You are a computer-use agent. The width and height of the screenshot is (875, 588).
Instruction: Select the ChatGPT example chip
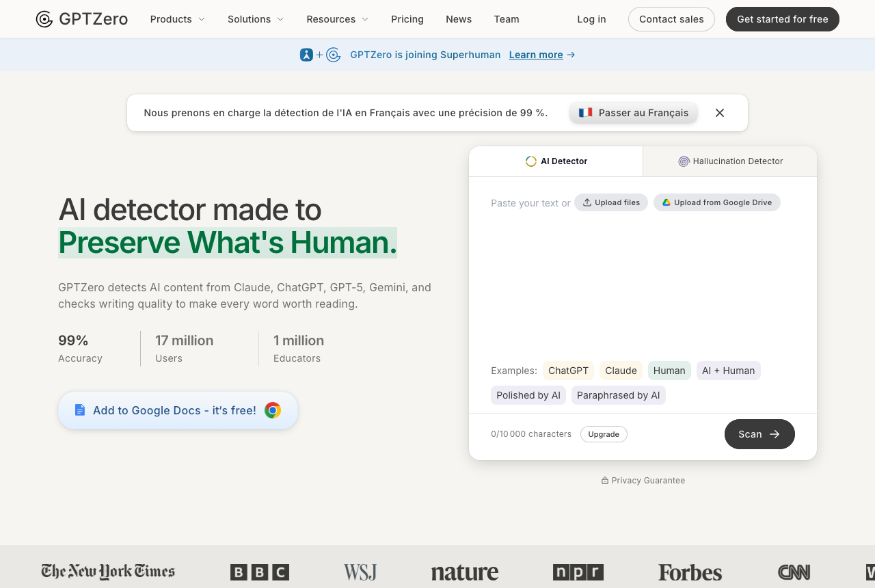tap(568, 371)
